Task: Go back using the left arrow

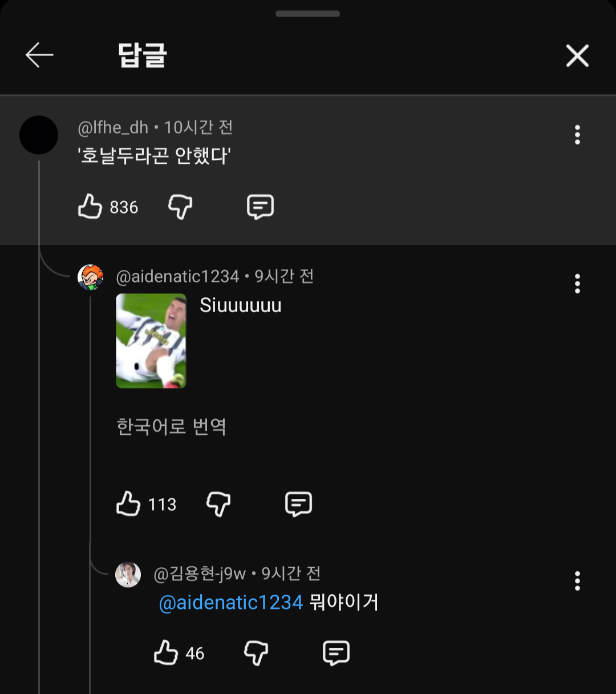Action: point(39,55)
